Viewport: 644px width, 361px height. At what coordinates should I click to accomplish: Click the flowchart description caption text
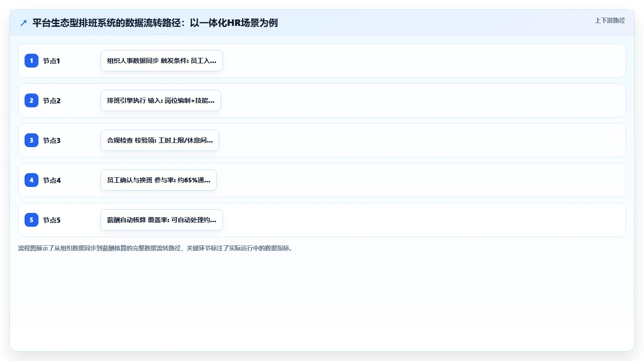155,248
